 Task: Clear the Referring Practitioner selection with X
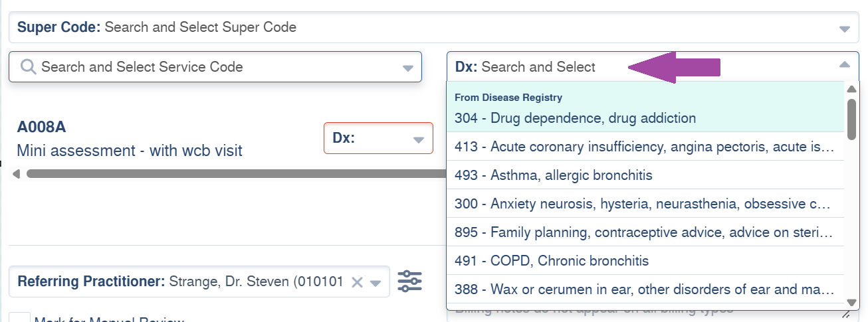[x=357, y=282]
